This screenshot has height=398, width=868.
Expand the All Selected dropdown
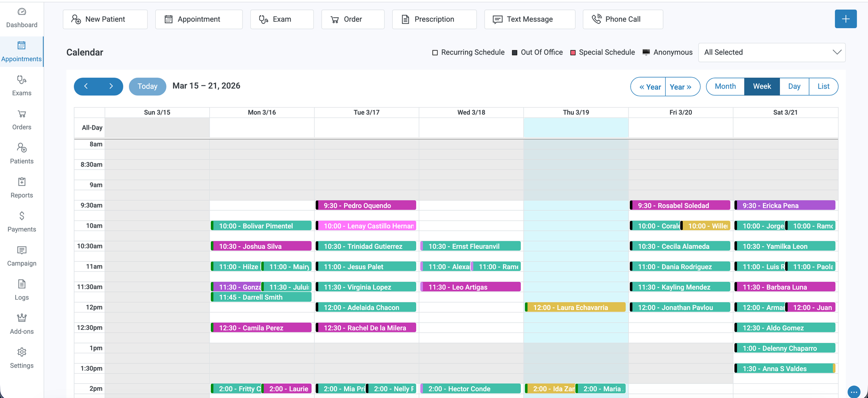tap(771, 52)
